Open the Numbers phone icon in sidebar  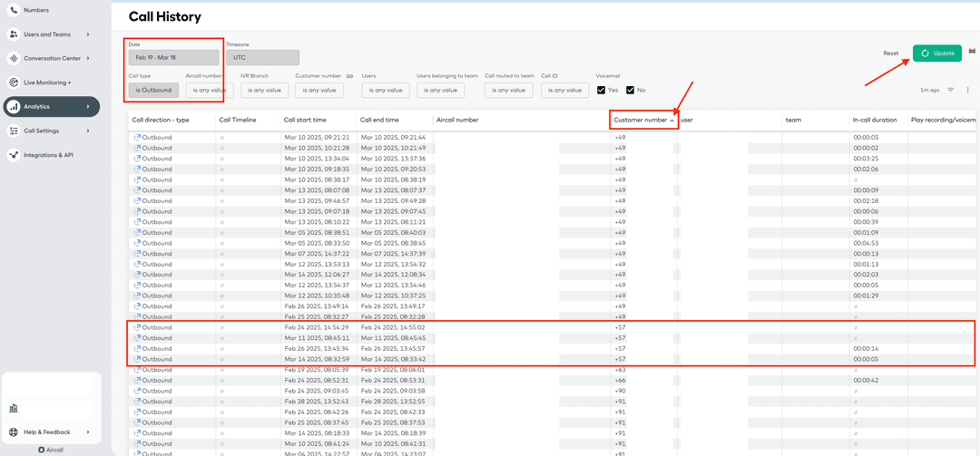14,10
